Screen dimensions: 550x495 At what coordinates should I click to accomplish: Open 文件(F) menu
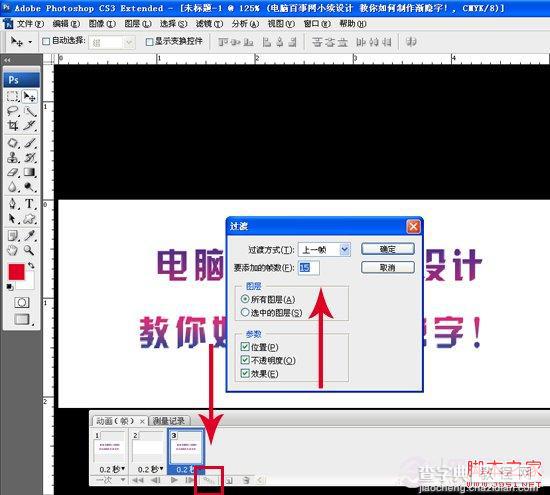[30, 24]
